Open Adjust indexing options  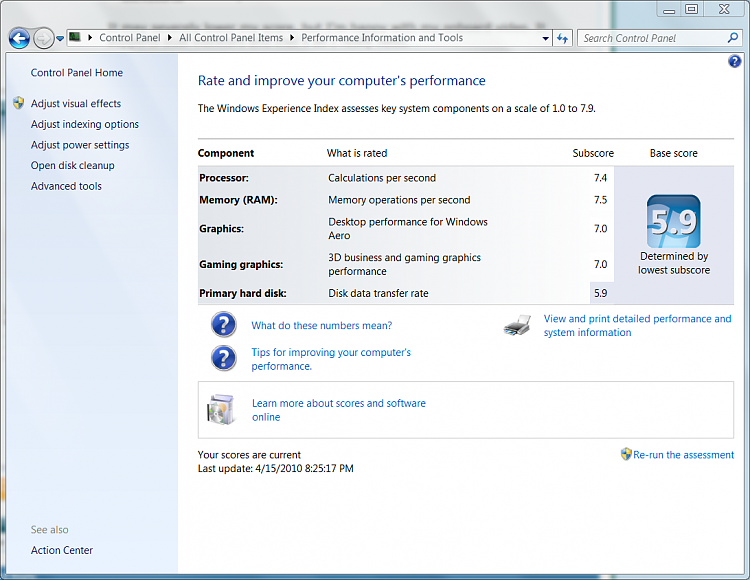coord(85,124)
